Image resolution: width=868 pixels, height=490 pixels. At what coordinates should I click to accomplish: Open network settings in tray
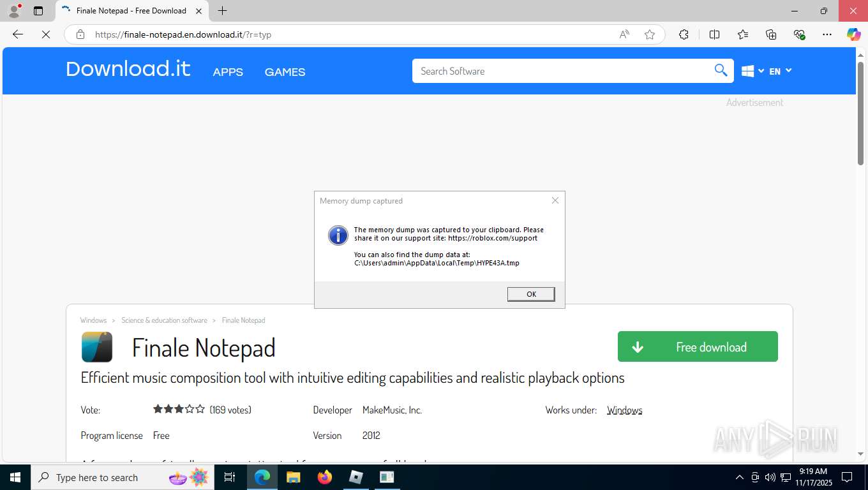click(786, 477)
